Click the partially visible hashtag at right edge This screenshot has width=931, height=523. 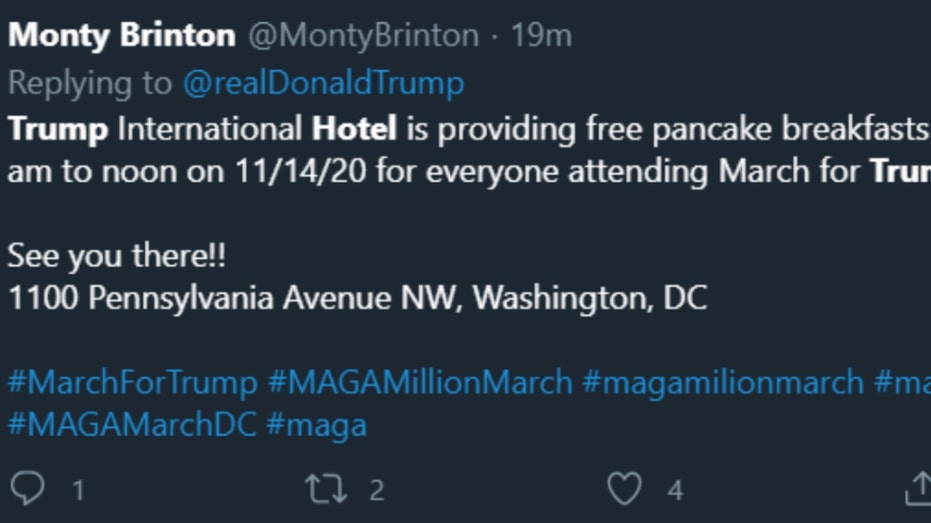pos(902,382)
